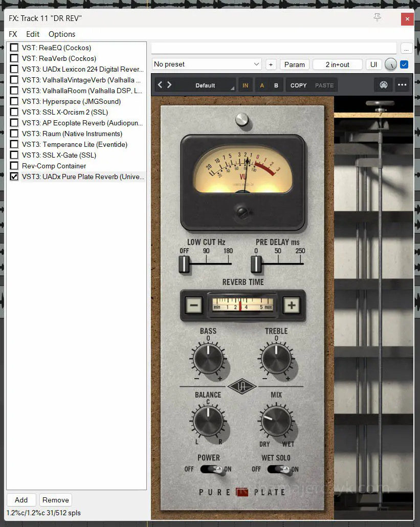Image resolution: width=420 pixels, height=527 pixels.
Task: Click the next preset right arrow
Action: tap(169, 85)
